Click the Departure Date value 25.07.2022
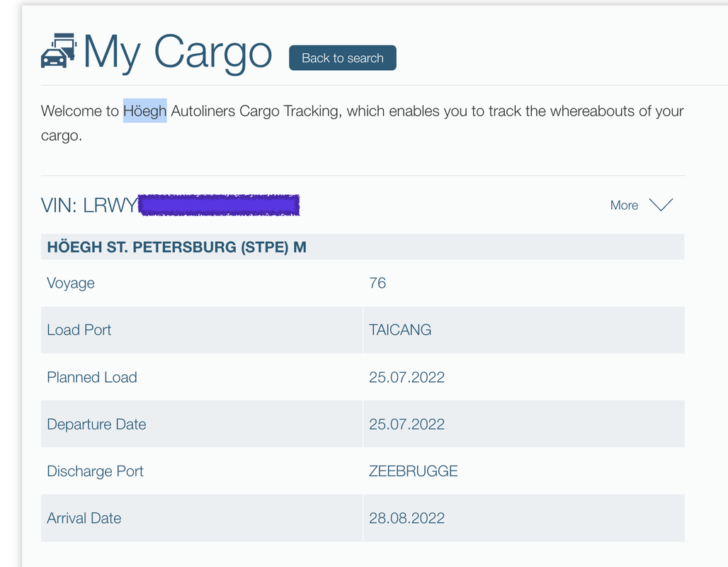The image size is (728, 567). 406,425
